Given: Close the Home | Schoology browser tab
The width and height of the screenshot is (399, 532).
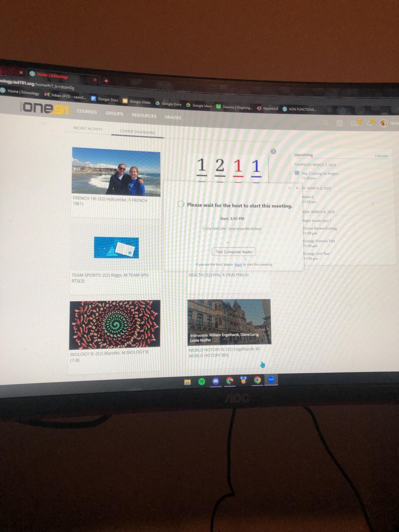Looking at the screenshot, I should coord(95,79).
